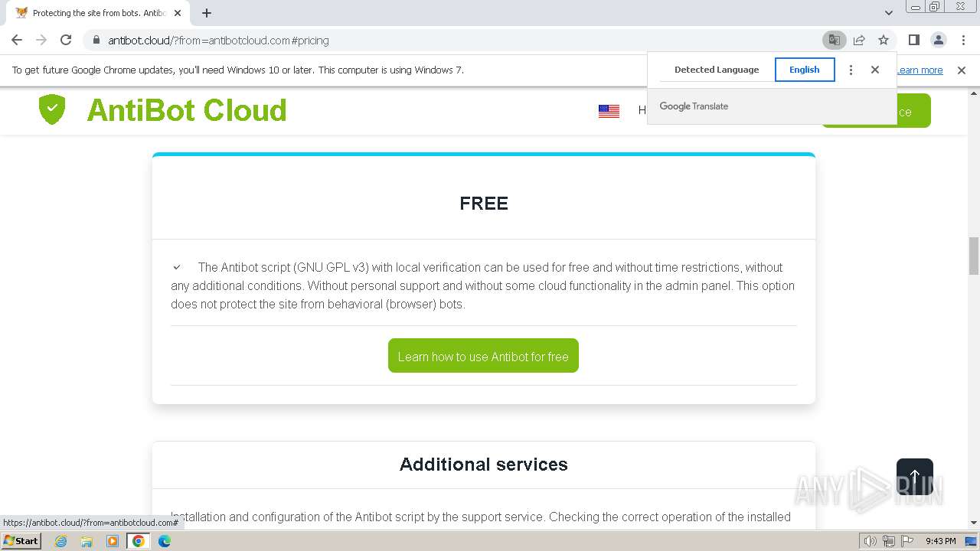
Task: Click the FREE plan heading
Action: (484, 204)
